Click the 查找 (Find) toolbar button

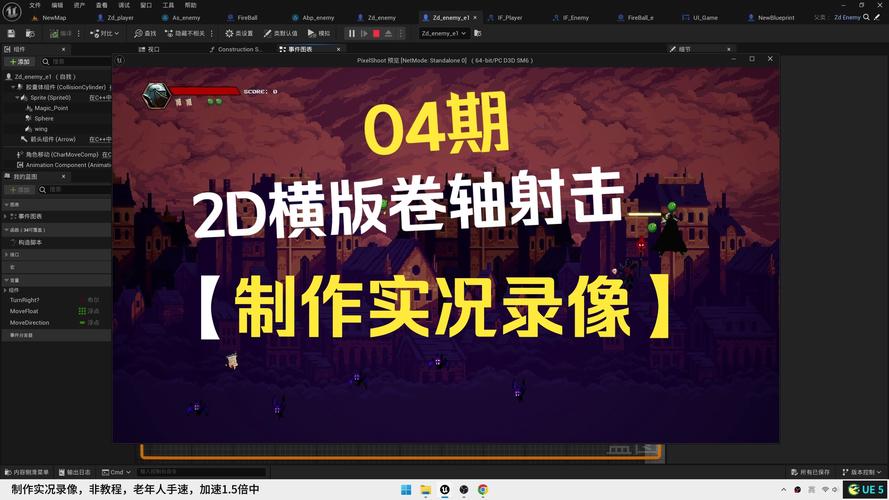pyautogui.click(x=145, y=33)
